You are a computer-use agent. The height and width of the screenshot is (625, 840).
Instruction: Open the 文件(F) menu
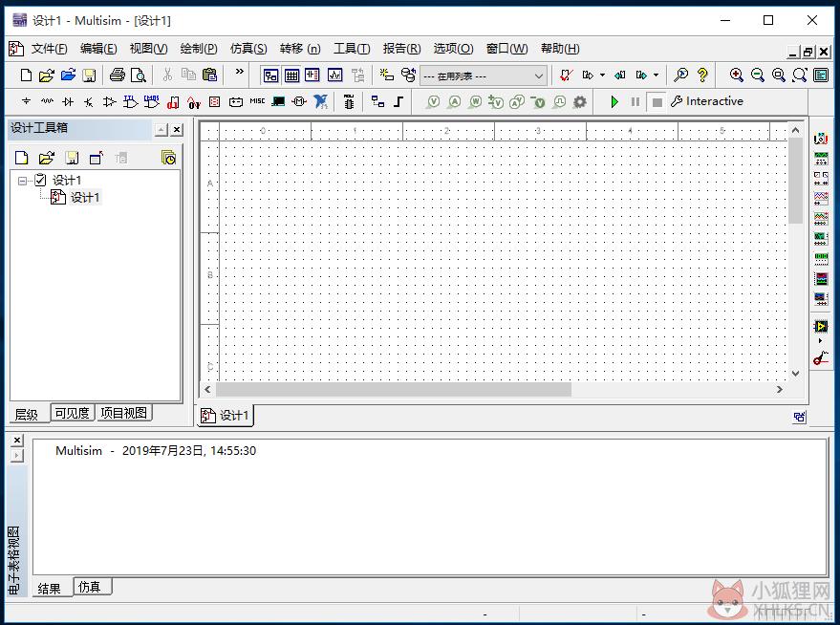[x=49, y=49]
